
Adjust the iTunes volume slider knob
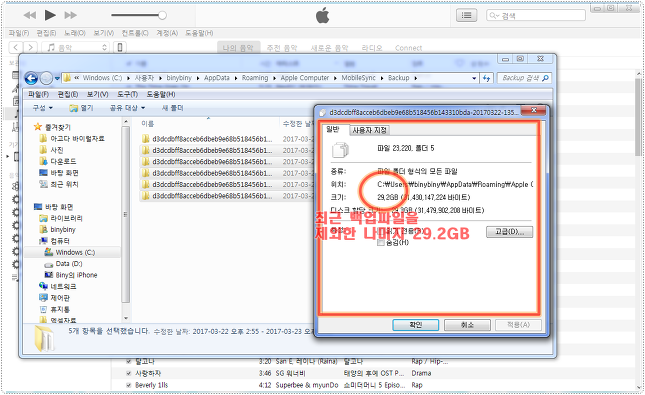click(162, 15)
